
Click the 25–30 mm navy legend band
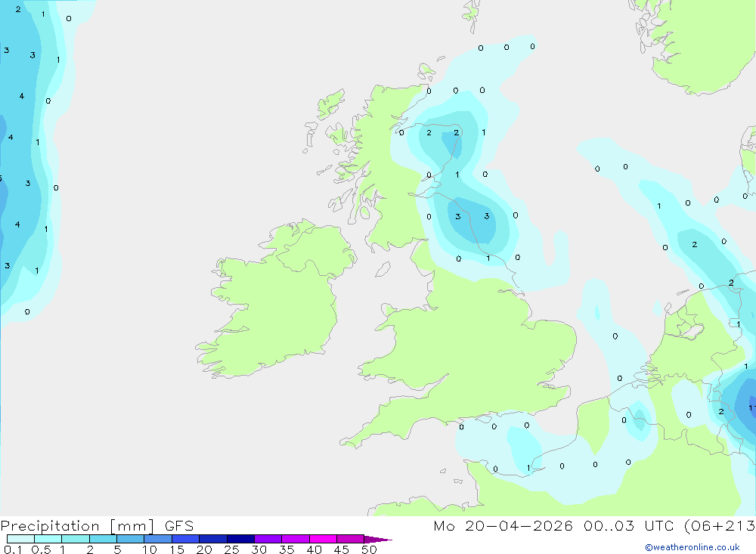(240, 539)
